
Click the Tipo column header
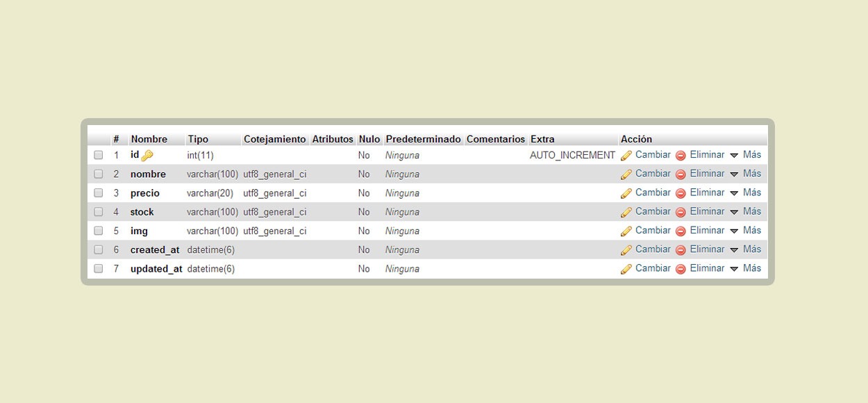click(198, 139)
